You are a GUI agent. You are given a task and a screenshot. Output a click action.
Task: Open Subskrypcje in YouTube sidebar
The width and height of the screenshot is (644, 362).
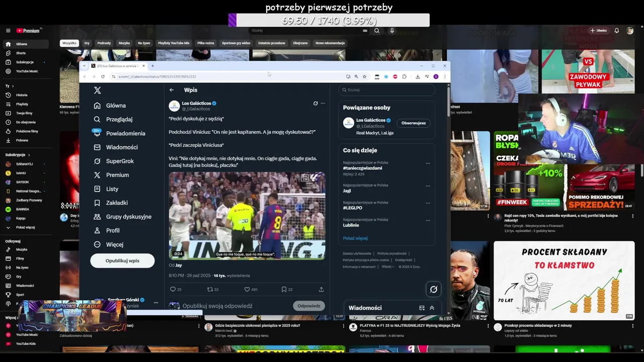tap(24, 62)
